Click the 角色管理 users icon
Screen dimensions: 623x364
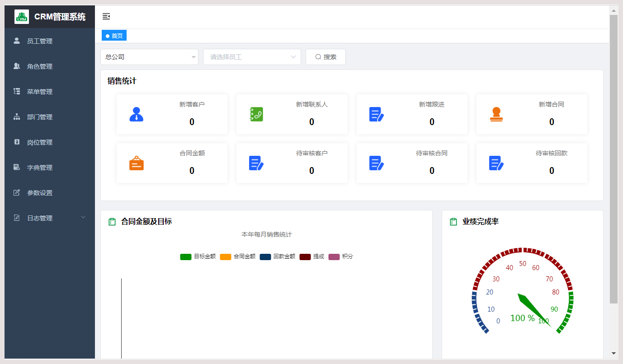tap(17, 66)
